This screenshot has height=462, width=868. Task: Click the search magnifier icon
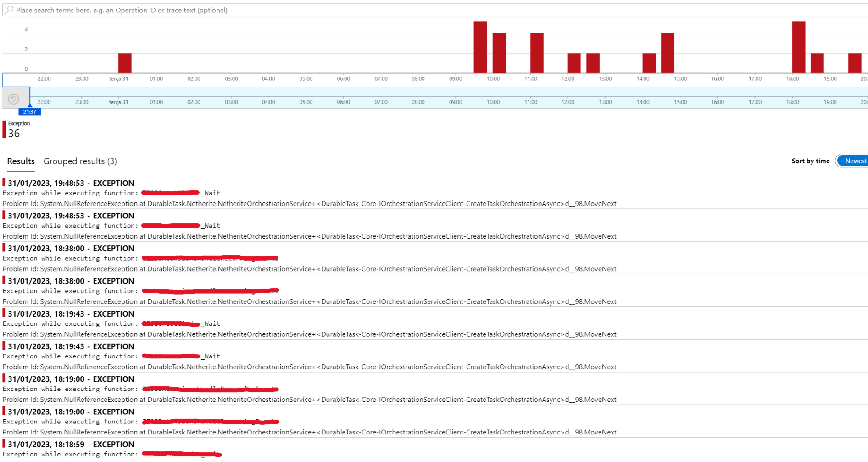pyautogui.click(x=9, y=10)
